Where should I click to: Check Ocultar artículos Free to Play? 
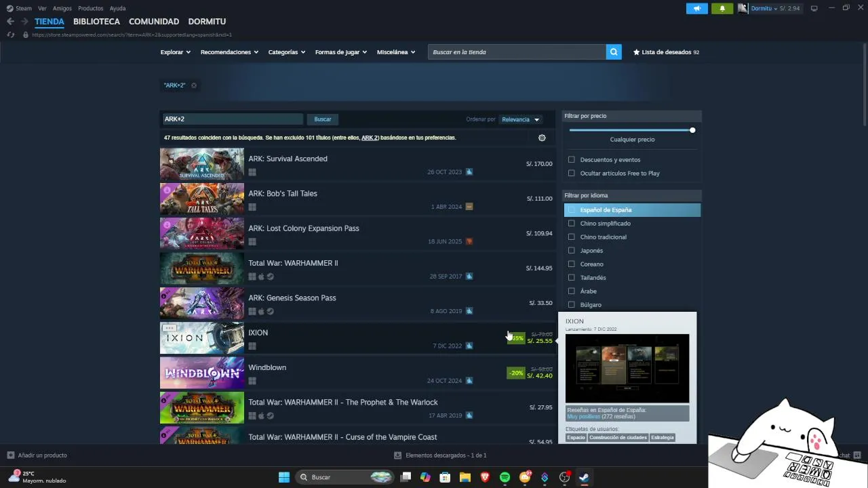tap(572, 174)
